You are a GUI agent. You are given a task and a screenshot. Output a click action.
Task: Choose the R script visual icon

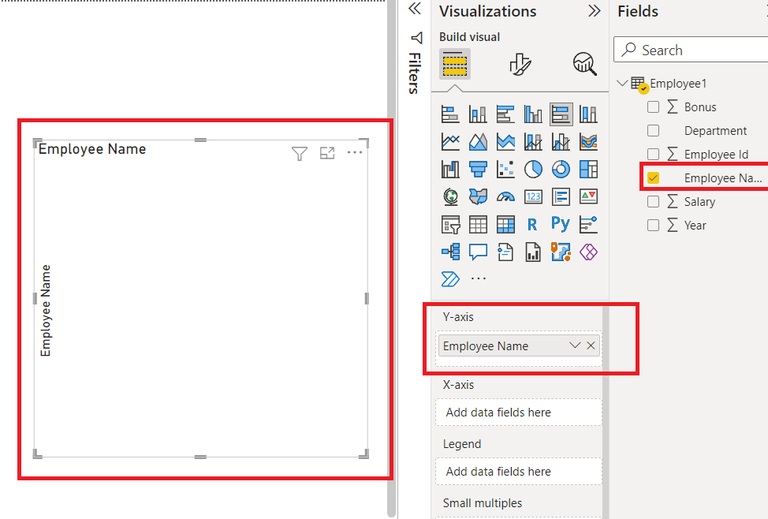coord(532,224)
